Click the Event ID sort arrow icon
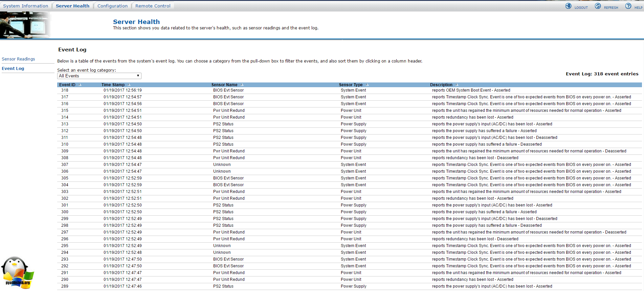Viewport: 644px width, 291px height. [80, 85]
